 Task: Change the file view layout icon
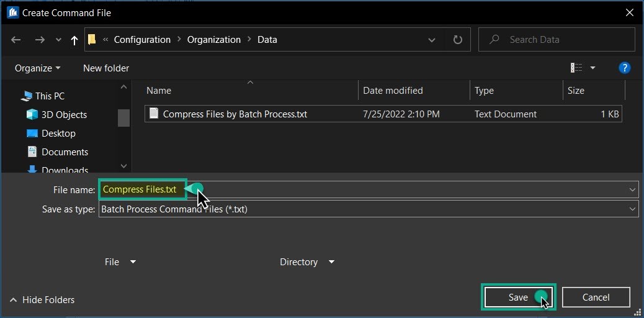coord(577,68)
